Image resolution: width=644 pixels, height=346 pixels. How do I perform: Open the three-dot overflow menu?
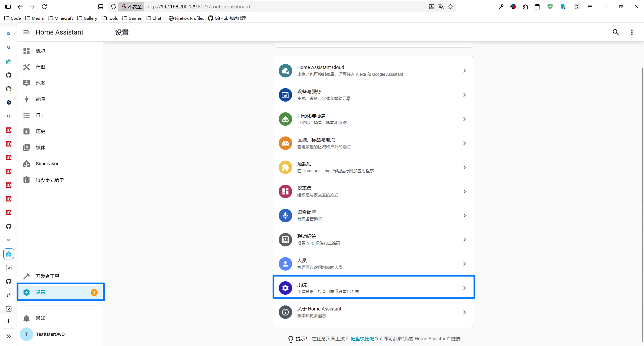coord(632,32)
